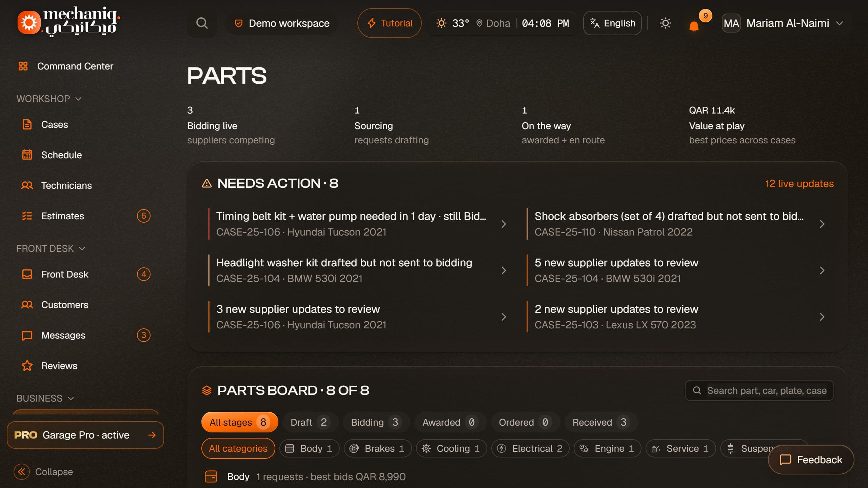
Task: Click the mechaniq logo
Action: pyautogui.click(x=69, y=22)
